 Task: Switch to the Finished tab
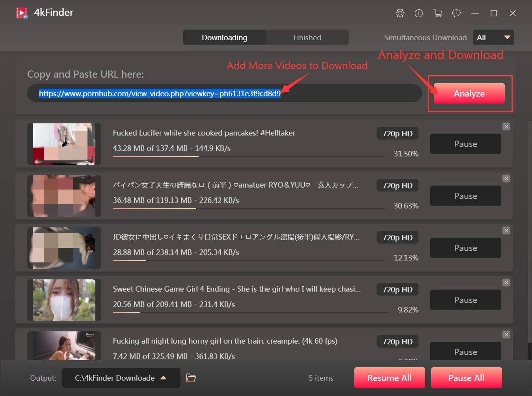coord(307,37)
